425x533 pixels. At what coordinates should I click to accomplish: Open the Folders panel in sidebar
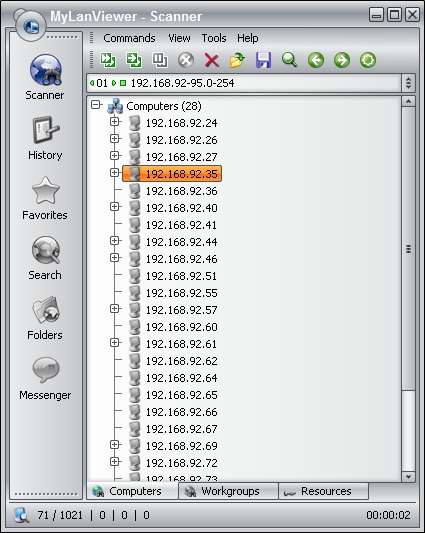click(45, 318)
